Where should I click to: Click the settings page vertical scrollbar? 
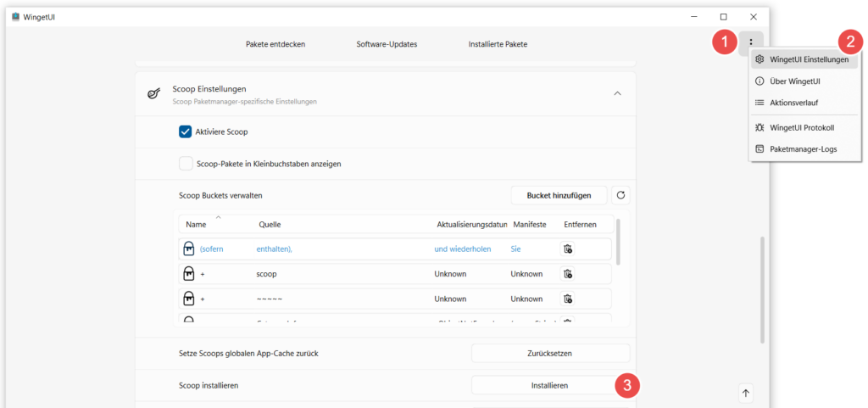pyautogui.click(x=763, y=290)
